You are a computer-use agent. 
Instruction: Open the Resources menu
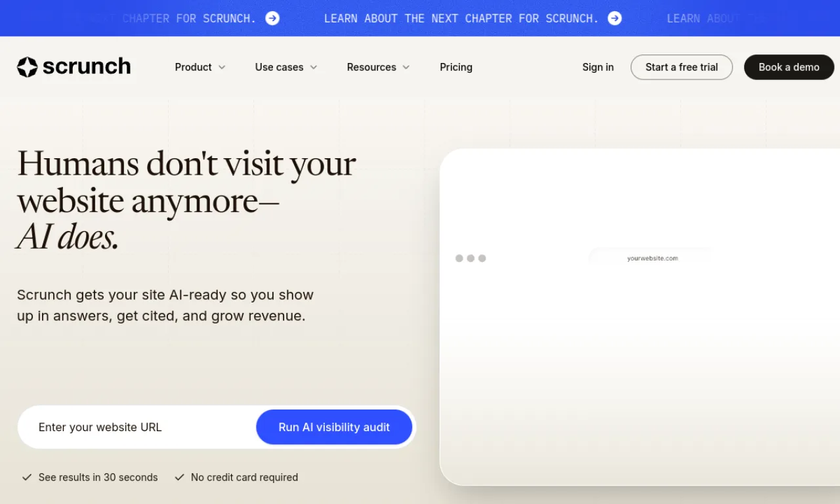pos(379,67)
